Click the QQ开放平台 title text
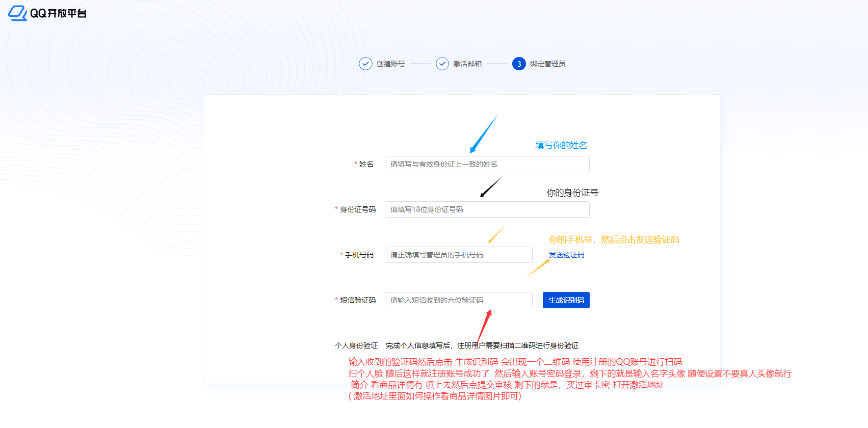This screenshot has height=428, width=868. click(58, 13)
